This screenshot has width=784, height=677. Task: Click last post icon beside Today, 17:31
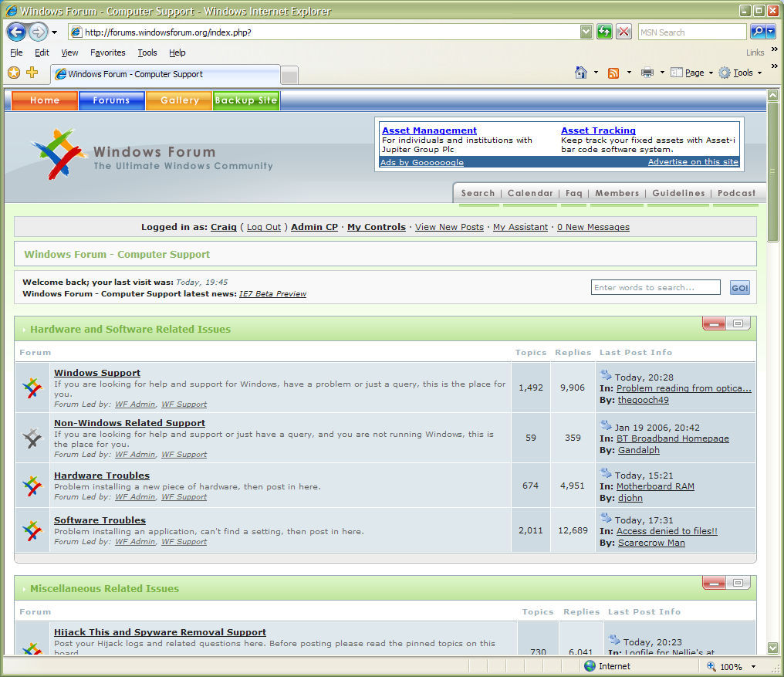click(606, 518)
